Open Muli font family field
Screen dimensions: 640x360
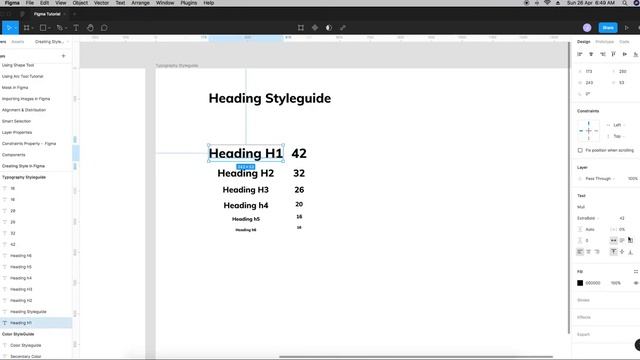581,207
